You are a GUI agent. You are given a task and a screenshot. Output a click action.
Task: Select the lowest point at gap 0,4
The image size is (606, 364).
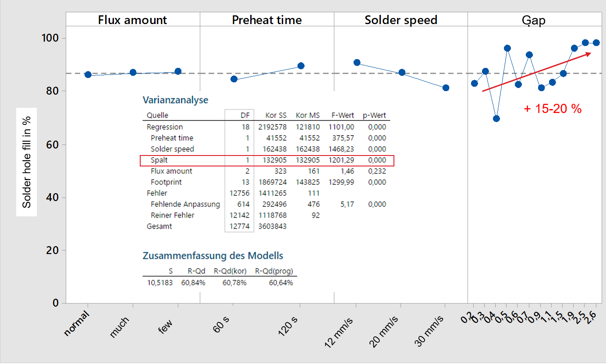[x=496, y=118]
